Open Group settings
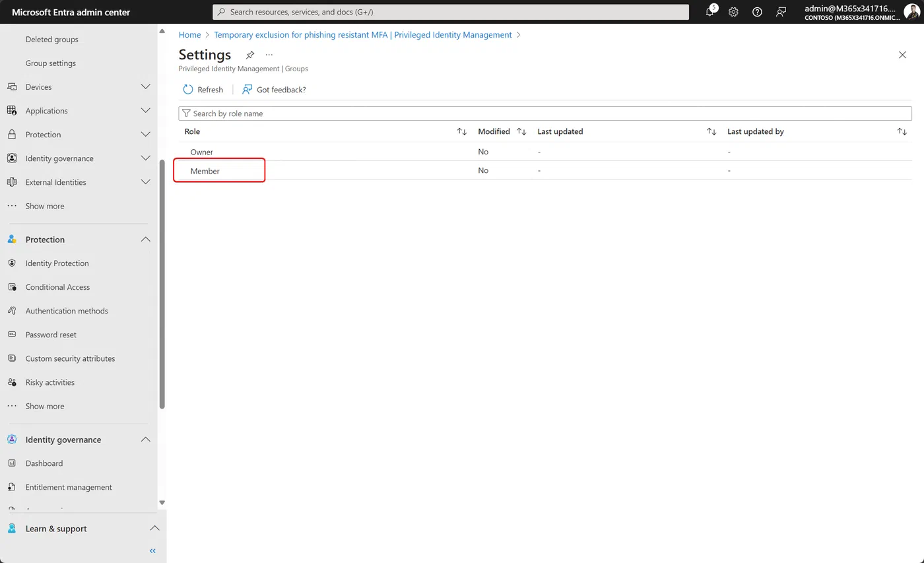The image size is (924, 563). click(x=51, y=63)
